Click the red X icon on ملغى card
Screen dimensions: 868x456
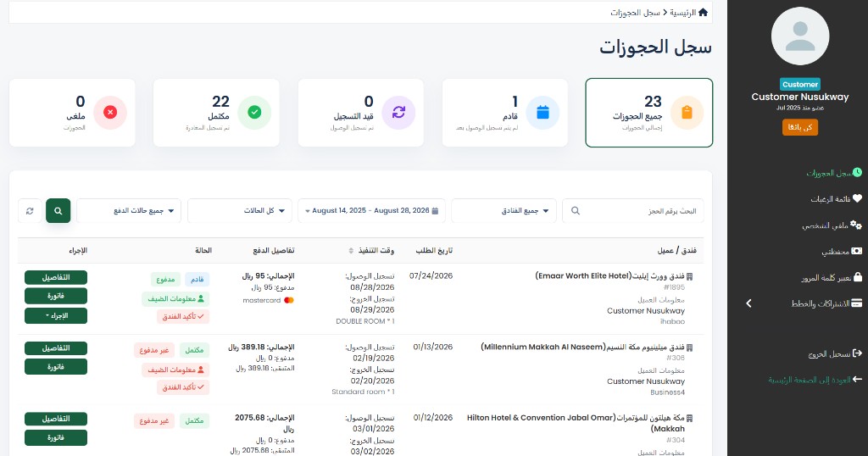tap(110, 113)
